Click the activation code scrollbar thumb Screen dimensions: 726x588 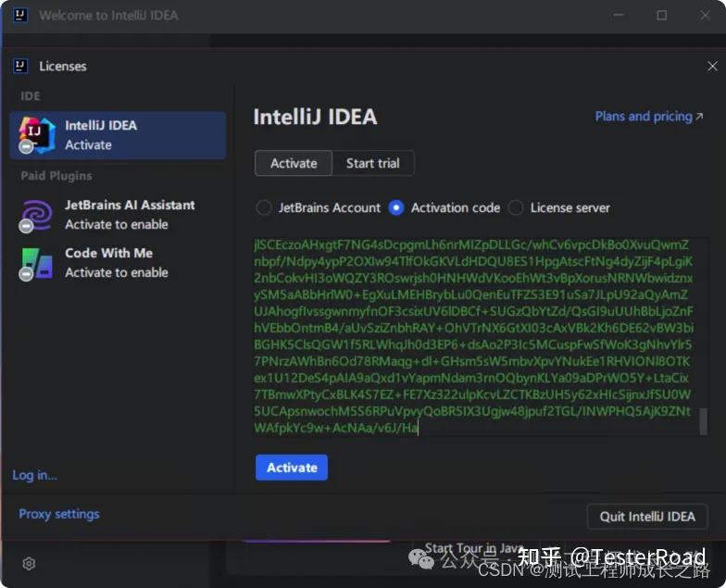point(704,421)
